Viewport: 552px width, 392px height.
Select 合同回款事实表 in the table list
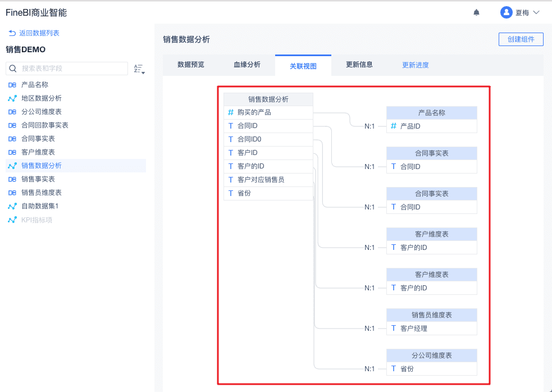tap(45, 125)
